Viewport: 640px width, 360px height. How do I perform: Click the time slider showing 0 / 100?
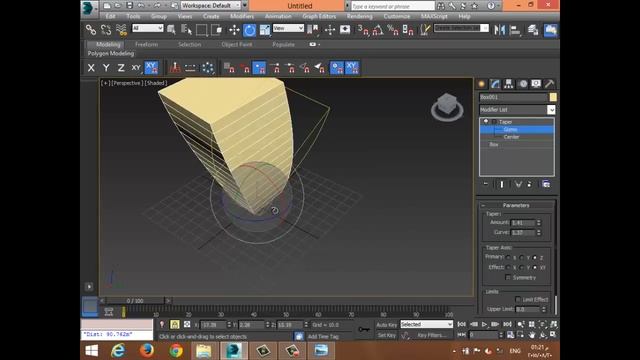(135, 300)
